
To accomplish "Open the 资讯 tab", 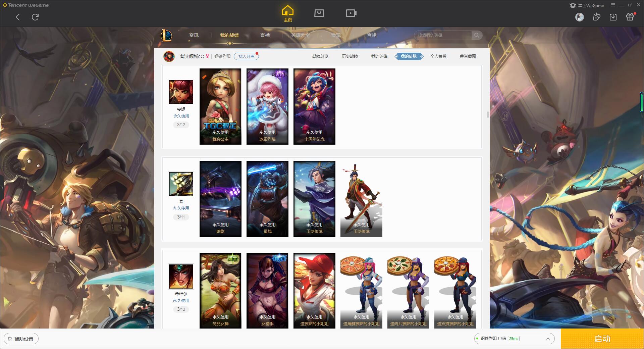I will 194,35.
